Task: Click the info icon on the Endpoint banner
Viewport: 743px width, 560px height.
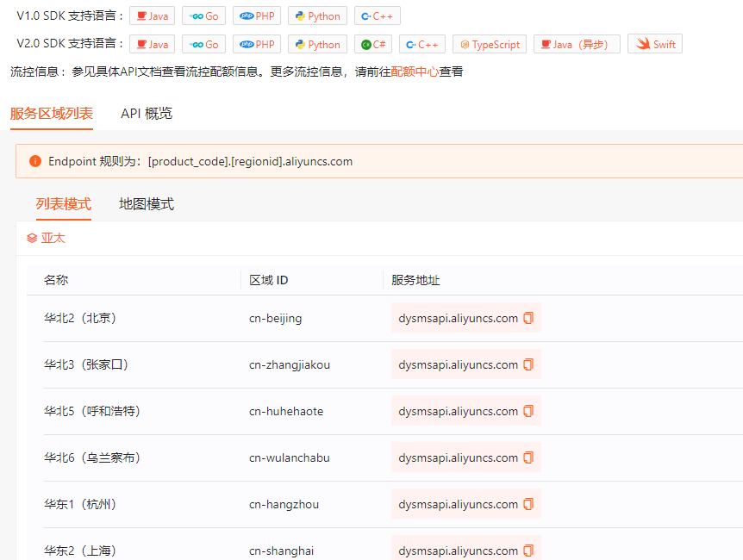Action: 34,160
